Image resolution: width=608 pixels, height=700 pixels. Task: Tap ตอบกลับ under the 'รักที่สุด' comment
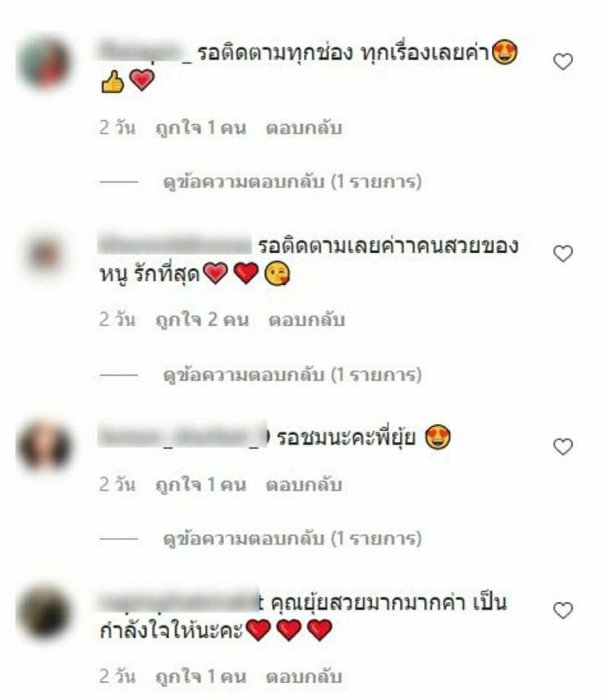pyautogui.click(x=306, y=320)
